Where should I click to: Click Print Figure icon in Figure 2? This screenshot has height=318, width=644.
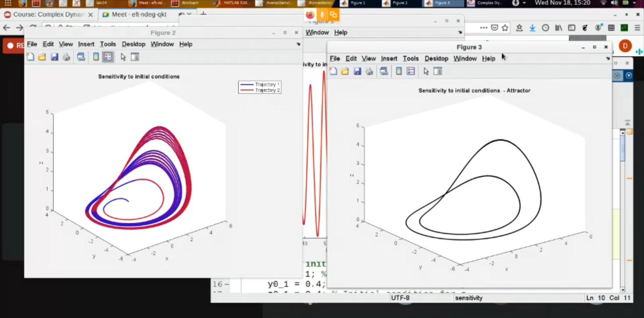click(x=66, y=57)
